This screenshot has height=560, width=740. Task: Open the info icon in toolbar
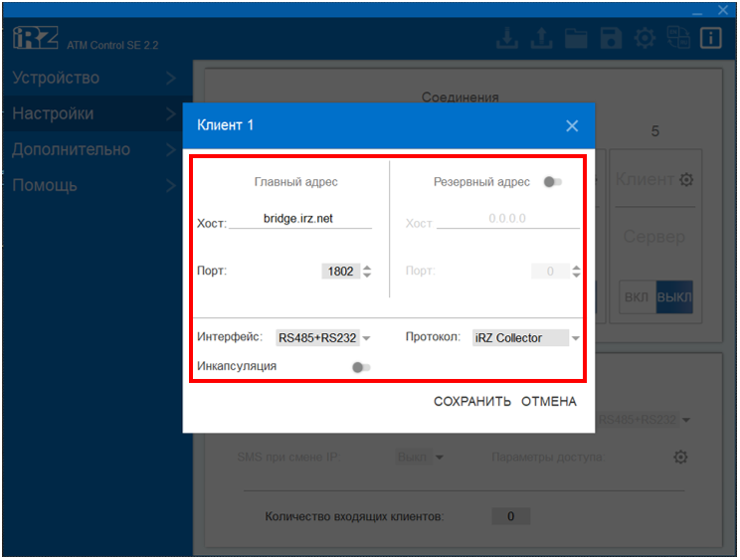tap(711, 39)
